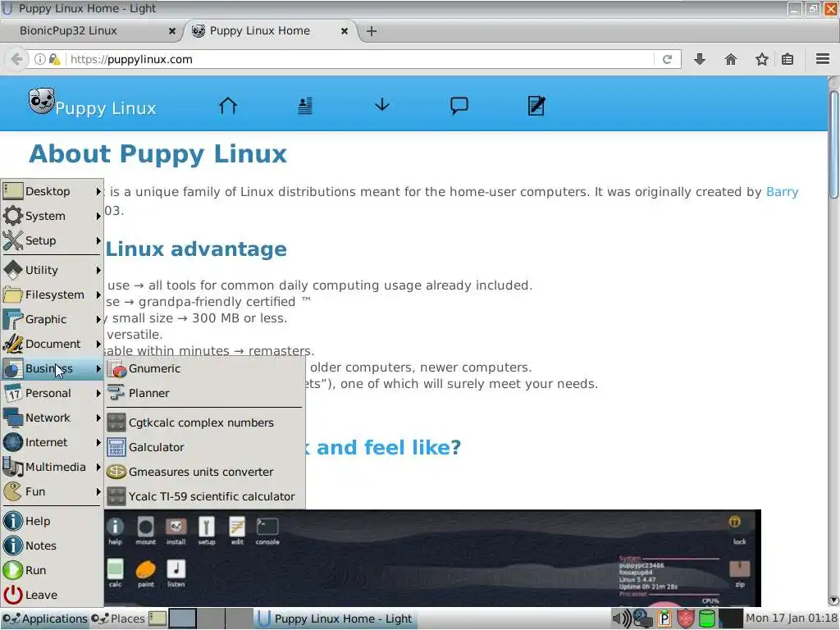Select Puppy Linux Home - Light taskbar window

point(335,619)
